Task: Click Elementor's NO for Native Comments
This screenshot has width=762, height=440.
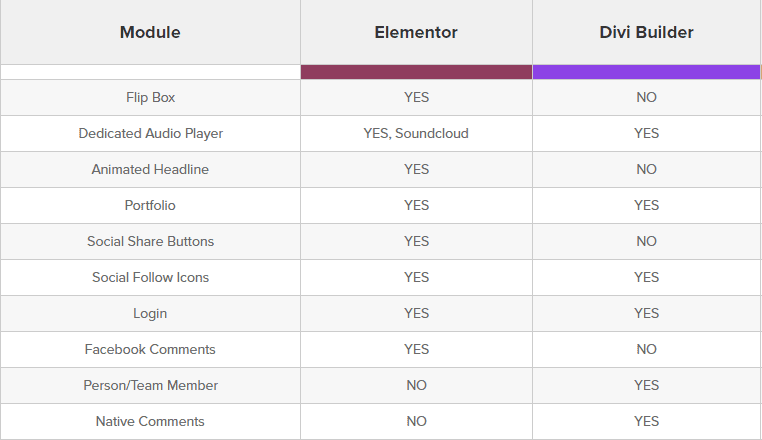Action: coord(416,421)
